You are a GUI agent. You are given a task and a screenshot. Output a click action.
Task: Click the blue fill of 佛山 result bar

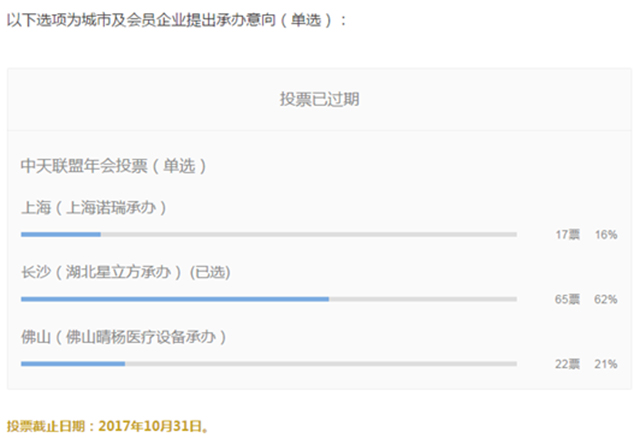72,364
